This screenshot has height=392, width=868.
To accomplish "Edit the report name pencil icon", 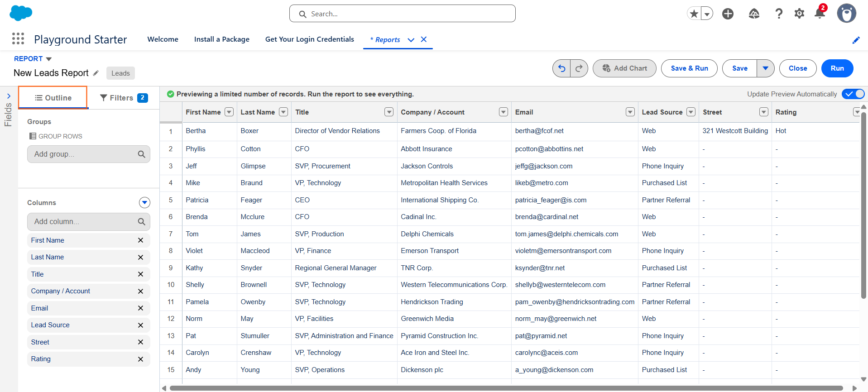I will (x=96, y=73).
